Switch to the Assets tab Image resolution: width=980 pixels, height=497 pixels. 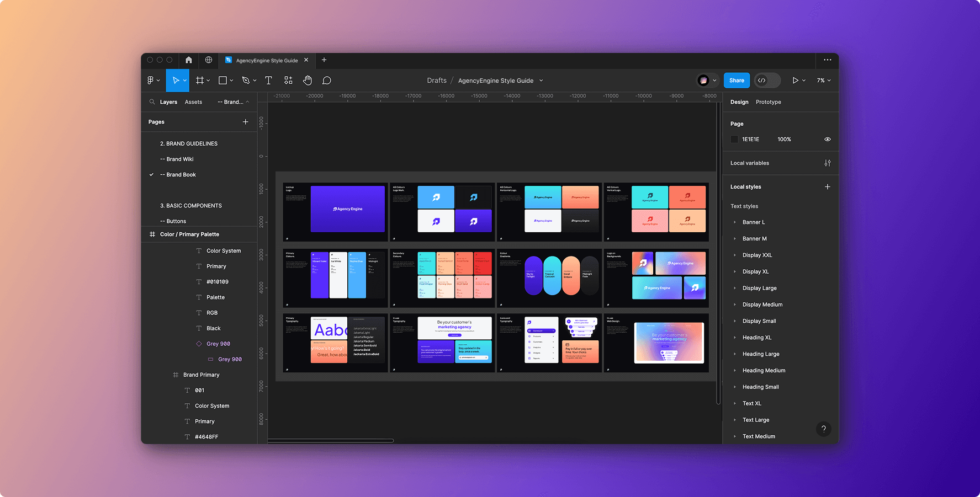(193, 102)
